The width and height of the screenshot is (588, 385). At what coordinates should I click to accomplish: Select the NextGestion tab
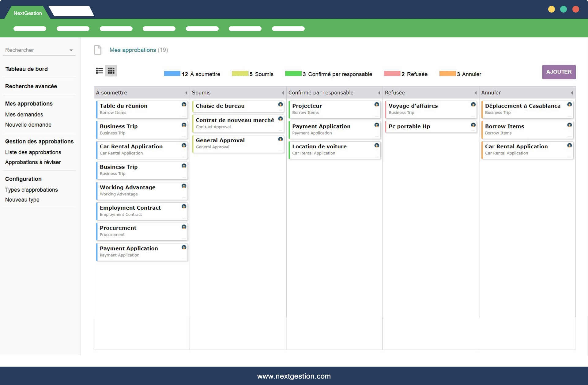point(28,13)
